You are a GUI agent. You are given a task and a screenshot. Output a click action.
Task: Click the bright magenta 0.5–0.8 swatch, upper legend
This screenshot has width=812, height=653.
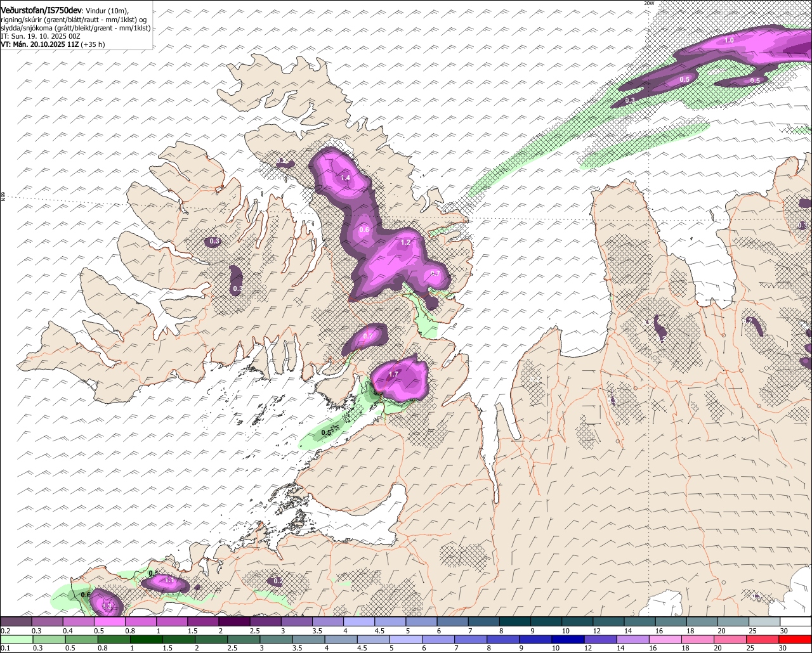tap(110, 621)
